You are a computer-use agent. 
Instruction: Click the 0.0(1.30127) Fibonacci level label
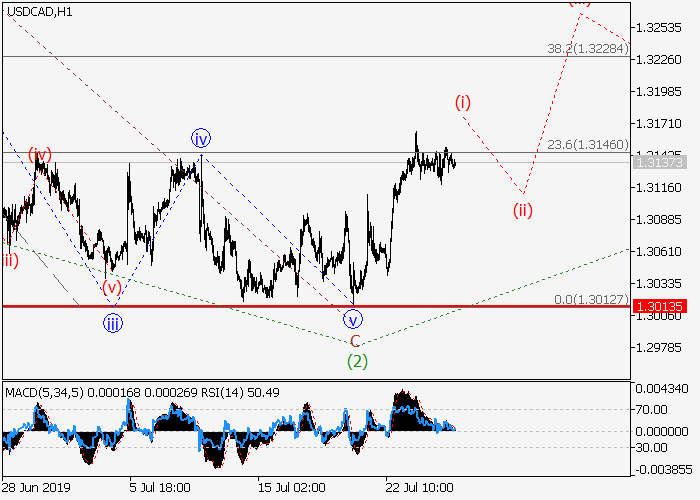click(x=590, y=299)
